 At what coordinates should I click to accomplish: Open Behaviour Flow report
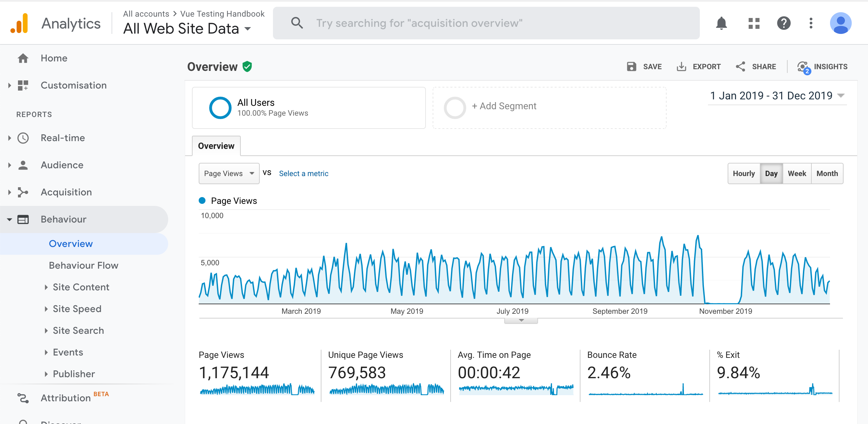click(x=83, y=266)
